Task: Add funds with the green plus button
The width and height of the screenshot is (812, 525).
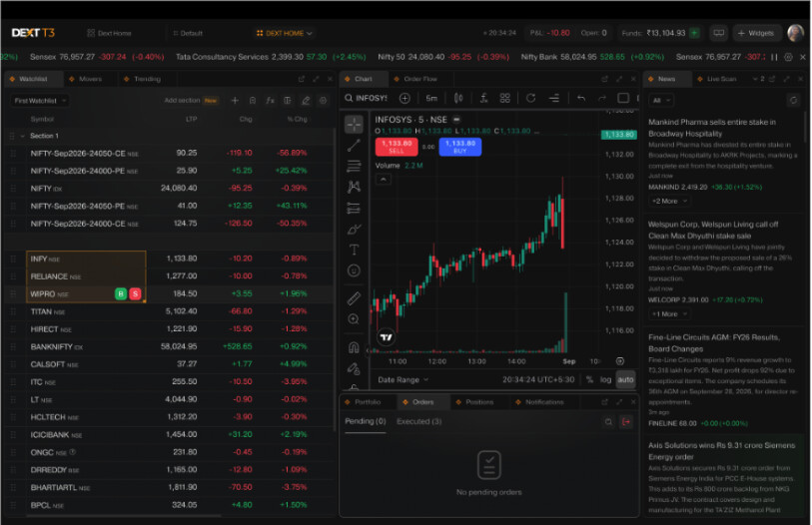Action: (x=695, y=33)
